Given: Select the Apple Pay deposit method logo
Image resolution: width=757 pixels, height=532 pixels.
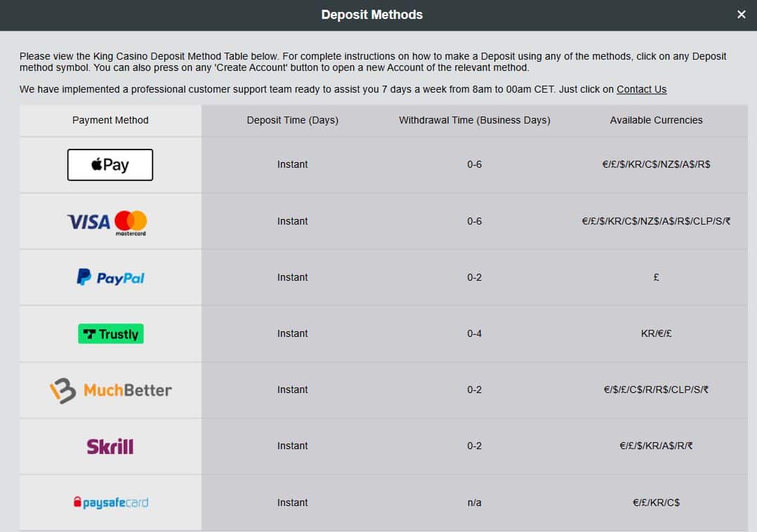Looking at the screenshot, I should (110, 164).
